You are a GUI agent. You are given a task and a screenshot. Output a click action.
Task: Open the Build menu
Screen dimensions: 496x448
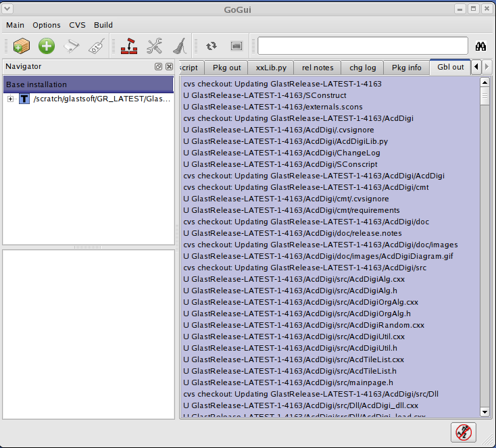pos(103,25)
